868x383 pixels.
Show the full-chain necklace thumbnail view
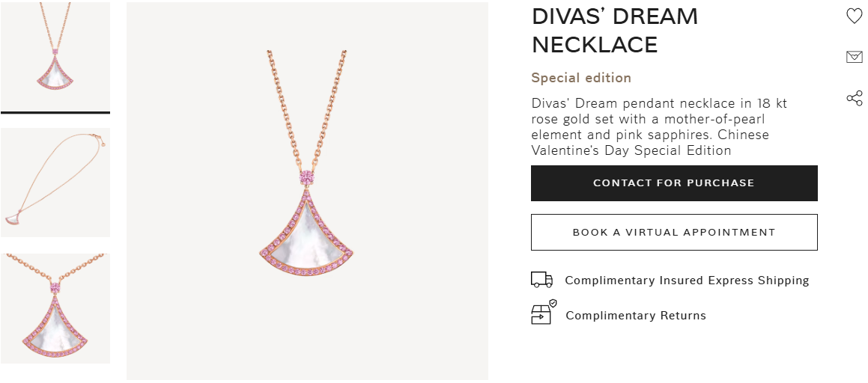(55, 183)
